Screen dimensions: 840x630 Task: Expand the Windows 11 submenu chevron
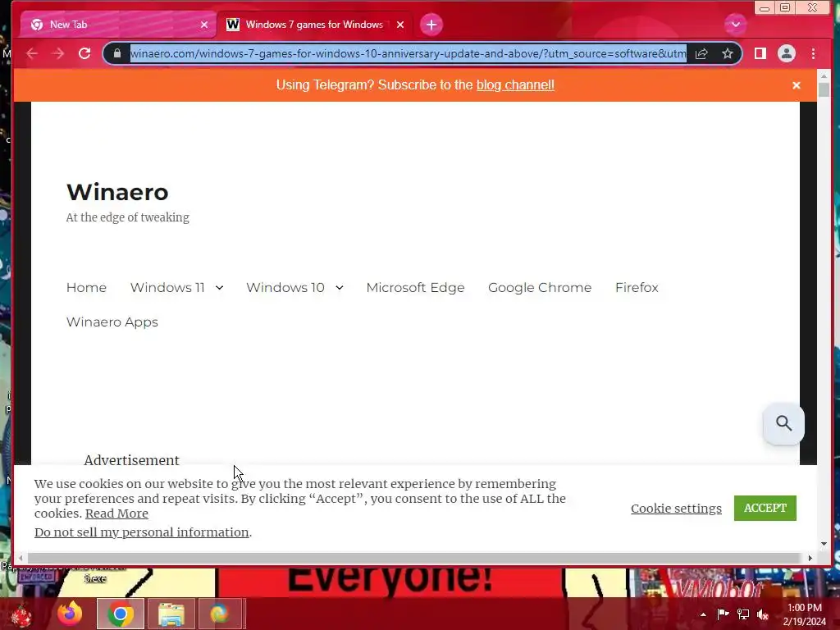coord(219,288)
